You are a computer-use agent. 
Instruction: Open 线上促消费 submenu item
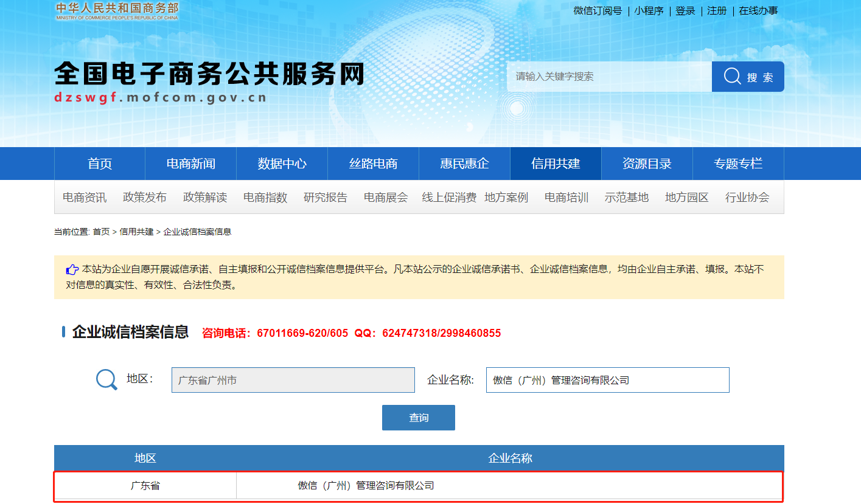click(449, 198)
